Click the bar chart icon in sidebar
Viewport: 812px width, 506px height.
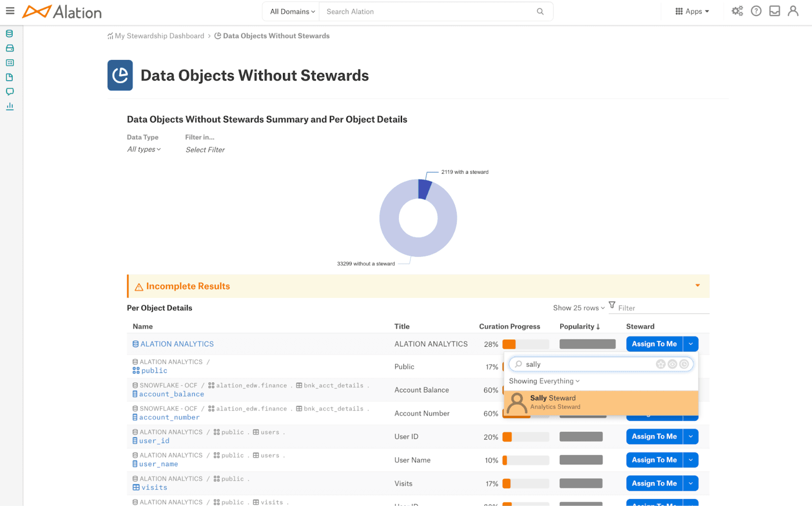point(10,107)
